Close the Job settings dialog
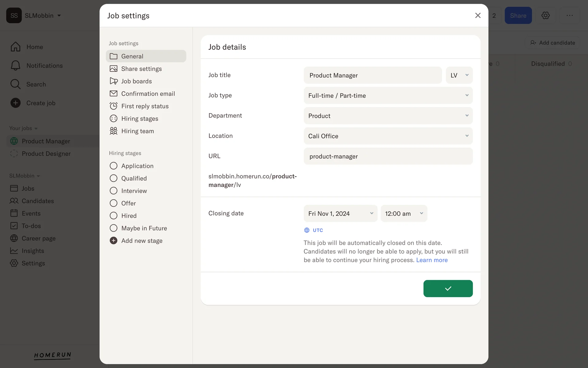The image size is (588, 368). 478,15
